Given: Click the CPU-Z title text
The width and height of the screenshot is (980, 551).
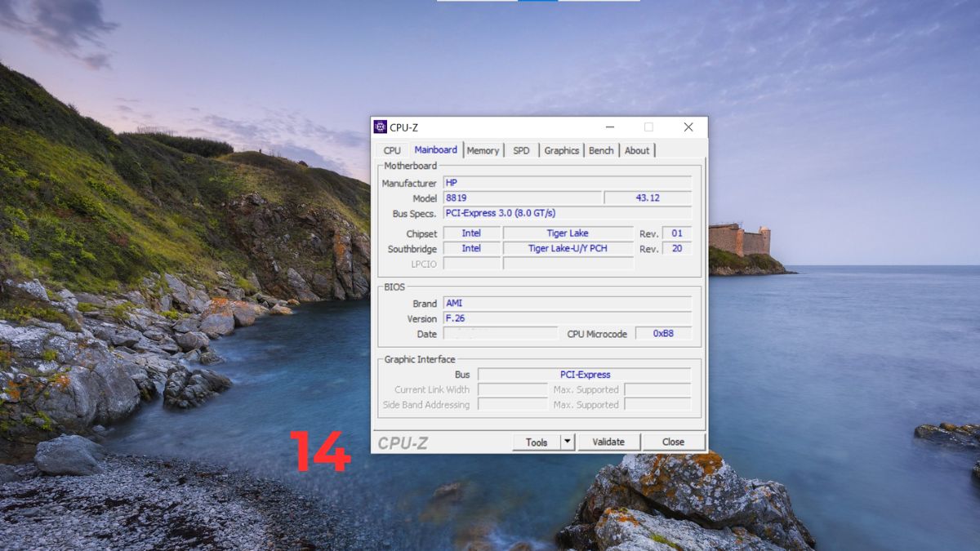Looking at the screenshot, I should 403,127.
